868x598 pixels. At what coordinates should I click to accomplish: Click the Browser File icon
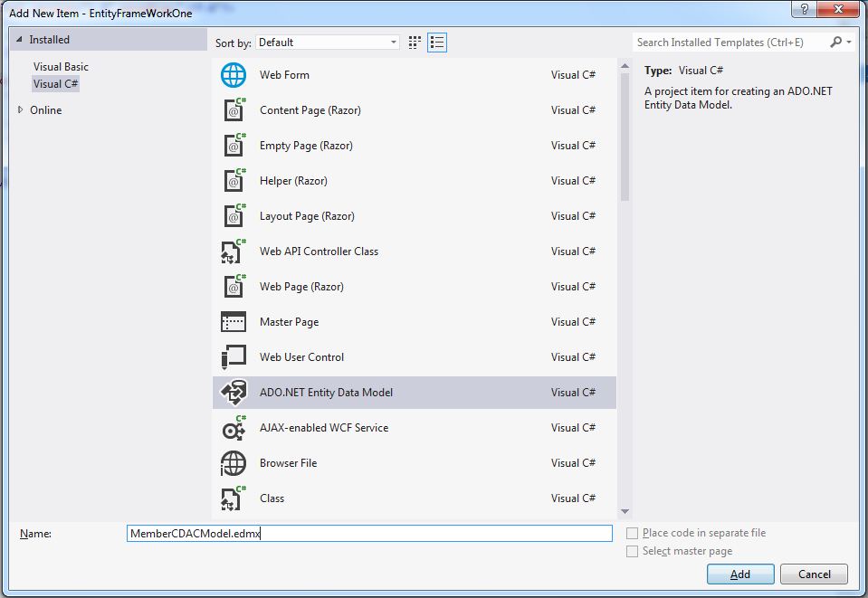click(233, 463)
